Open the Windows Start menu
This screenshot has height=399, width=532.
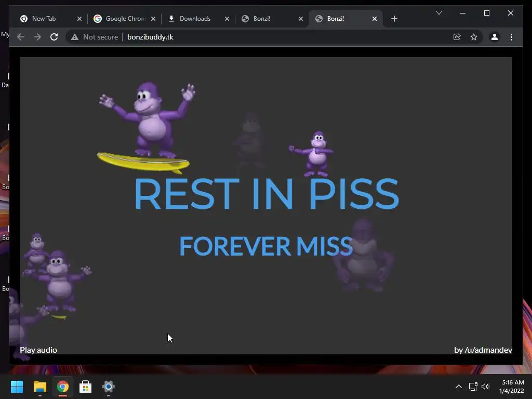coord(17,387)
